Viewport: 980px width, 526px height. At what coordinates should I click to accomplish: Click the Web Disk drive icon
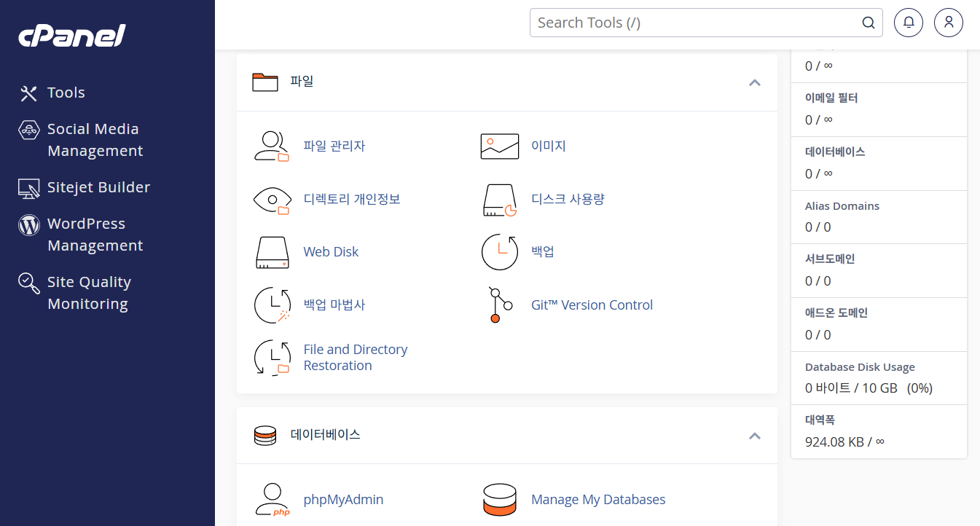[x=272, y=252]
